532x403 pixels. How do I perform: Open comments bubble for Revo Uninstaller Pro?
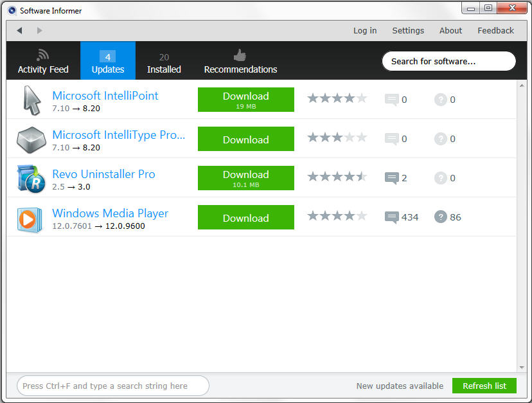click(391, 178)
